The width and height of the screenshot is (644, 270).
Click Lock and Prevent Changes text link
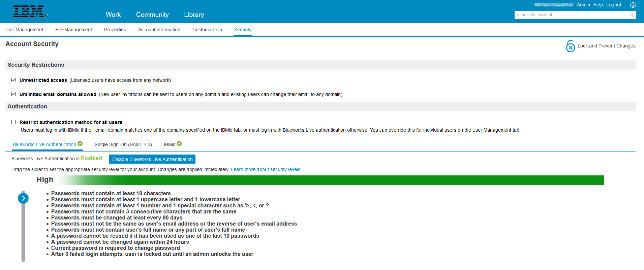[x=607, y=46]
